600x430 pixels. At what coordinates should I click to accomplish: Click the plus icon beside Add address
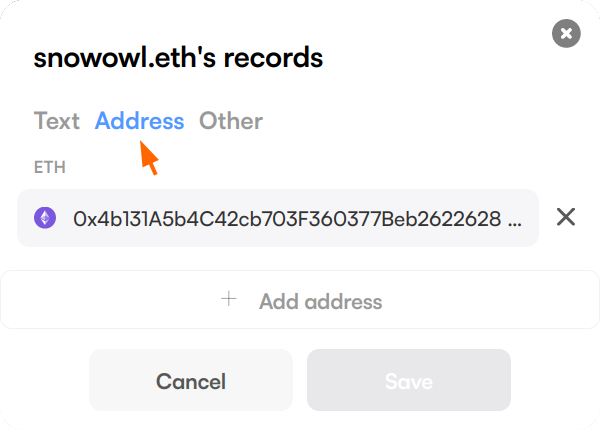coord(229,299)
